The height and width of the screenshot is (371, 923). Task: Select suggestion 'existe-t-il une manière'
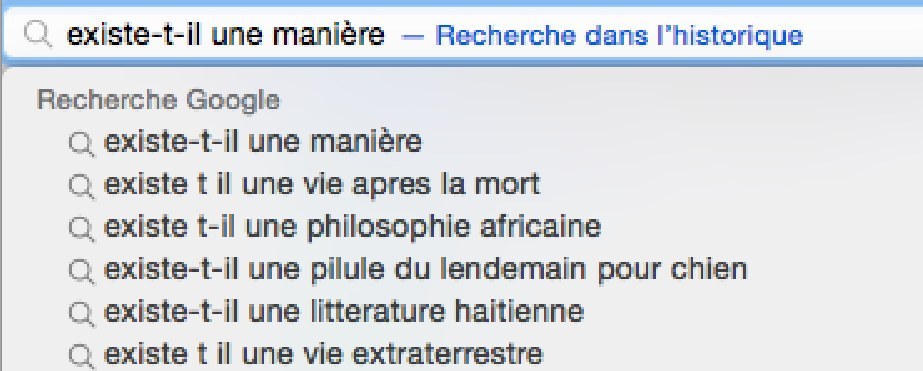263,142
